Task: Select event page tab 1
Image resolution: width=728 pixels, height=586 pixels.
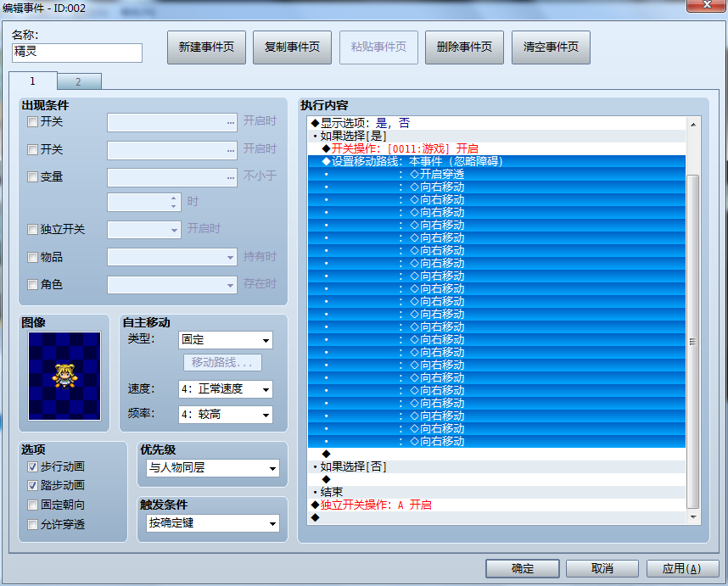Action: pos(33,81)
